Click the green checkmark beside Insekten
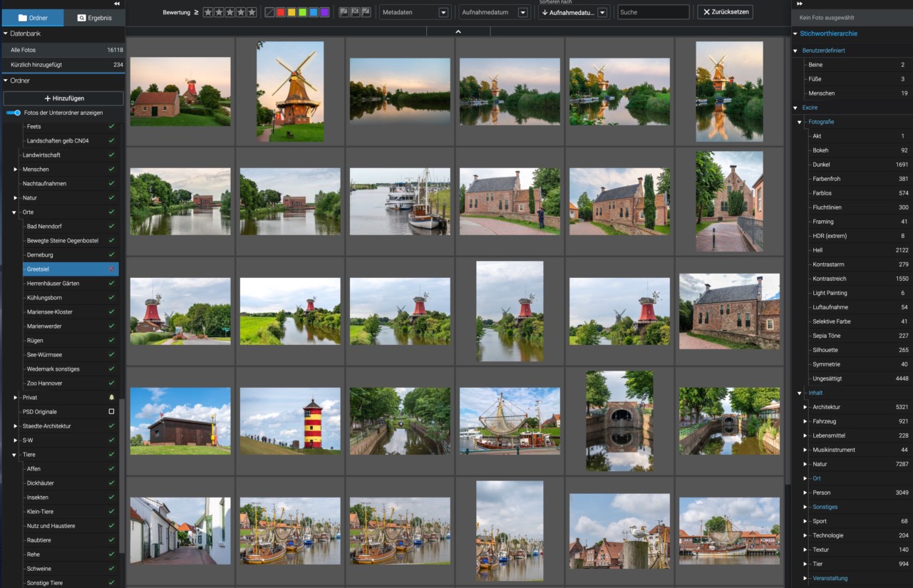This screenshot has width=913, height=588. [x=111, y=497]
